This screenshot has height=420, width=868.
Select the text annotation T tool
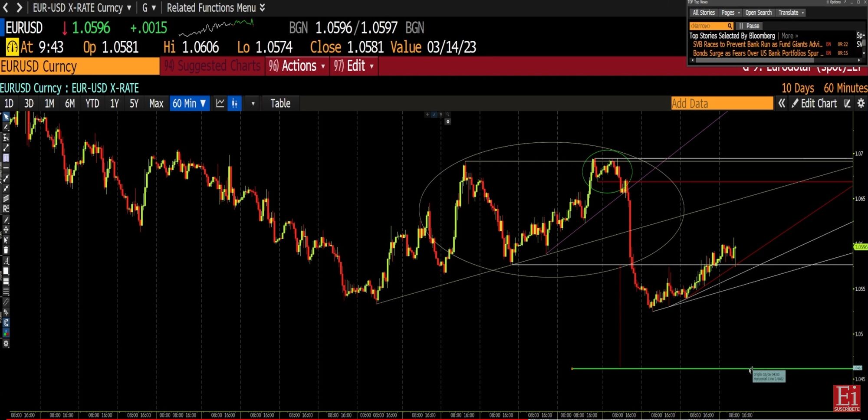6,158
